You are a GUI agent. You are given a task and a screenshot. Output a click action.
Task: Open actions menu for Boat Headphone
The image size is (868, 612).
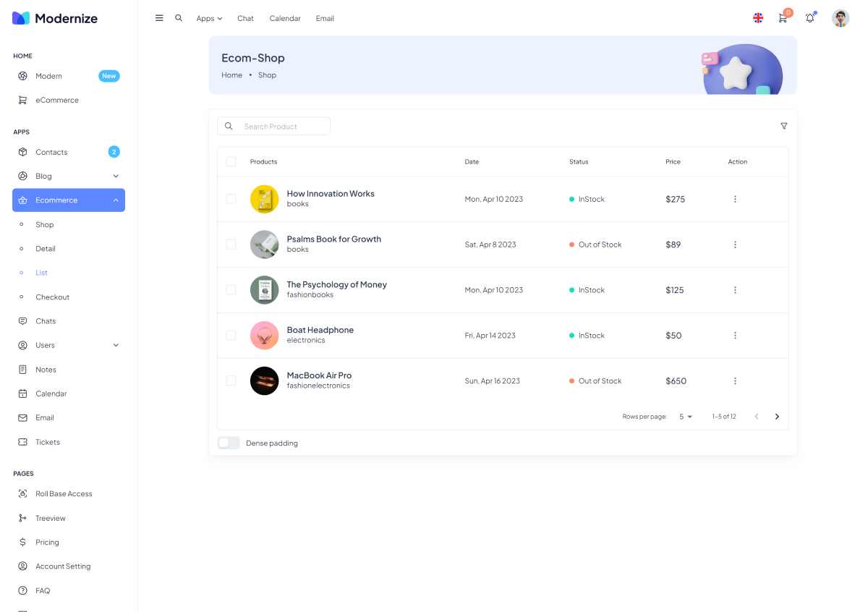735,336
